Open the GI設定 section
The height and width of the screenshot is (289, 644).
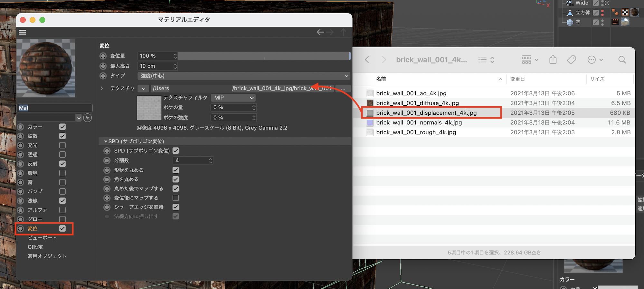point(35,247)
